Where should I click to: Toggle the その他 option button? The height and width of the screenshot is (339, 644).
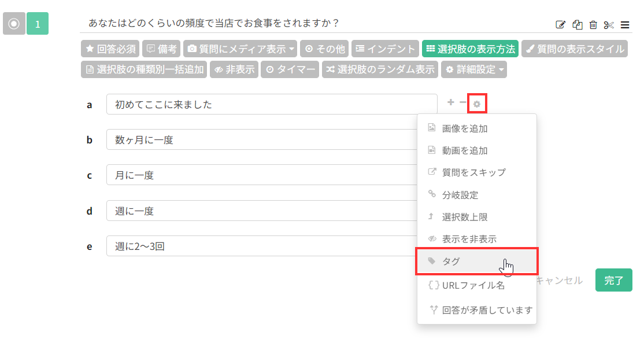(324, 49)
